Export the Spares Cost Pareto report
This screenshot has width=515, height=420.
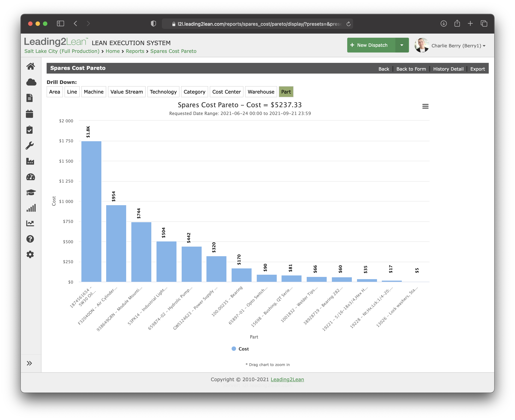pos(477,69)
